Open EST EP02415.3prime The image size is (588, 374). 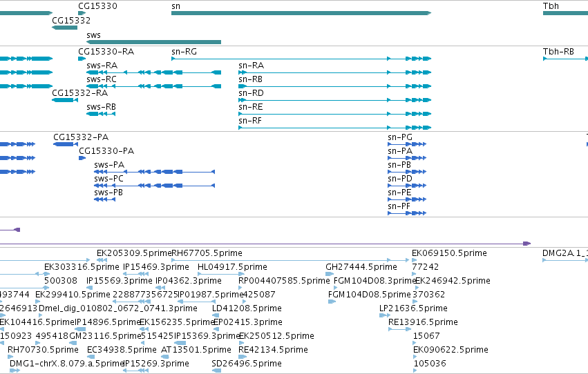(247, 323)
